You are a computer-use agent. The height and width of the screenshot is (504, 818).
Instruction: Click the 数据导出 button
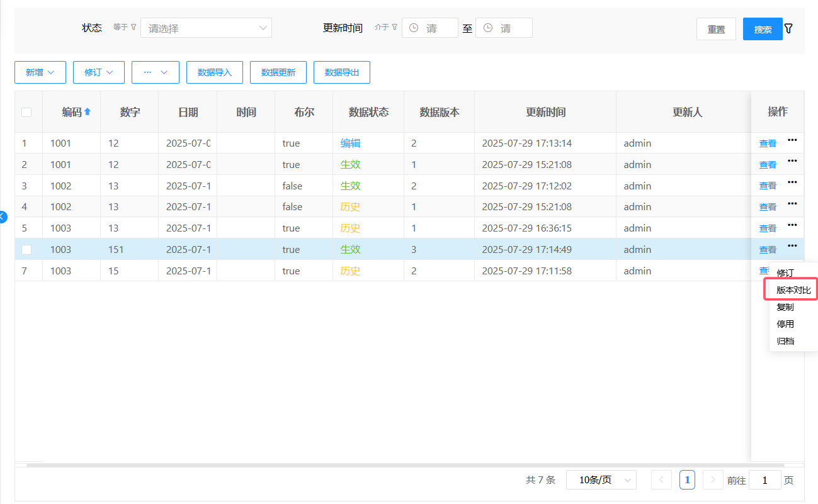(x=341, y=72)
